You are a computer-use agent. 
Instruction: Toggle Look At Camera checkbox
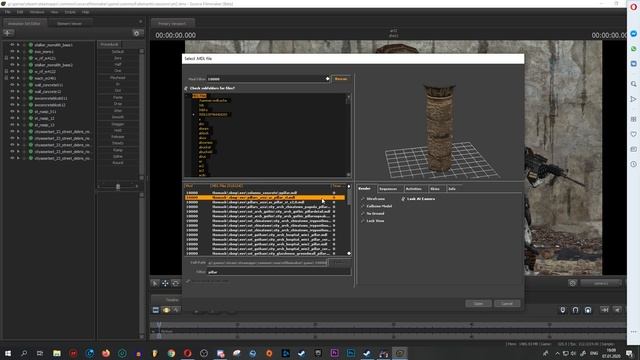pyautogui.click(x=403, y=199)
